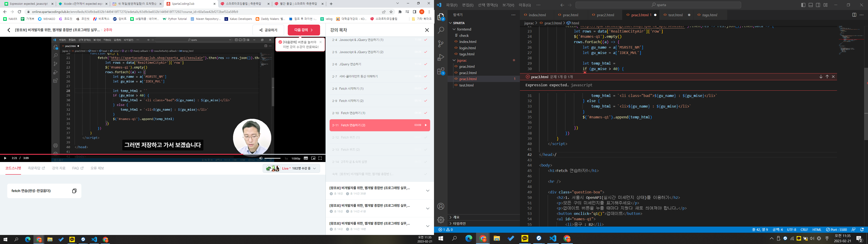868x244 pixels.
Task: Click the 공유하기 share button
Action: [268, 30]
